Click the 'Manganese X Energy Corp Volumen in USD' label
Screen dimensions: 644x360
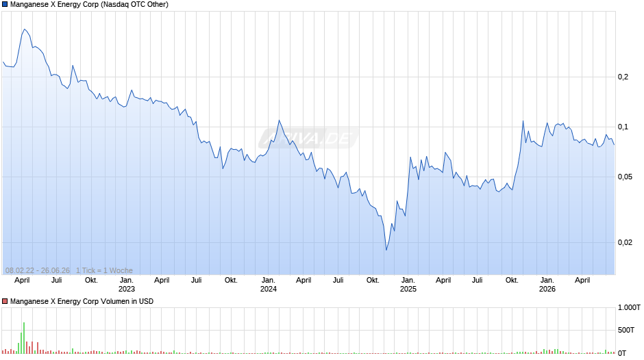point(82,301)
